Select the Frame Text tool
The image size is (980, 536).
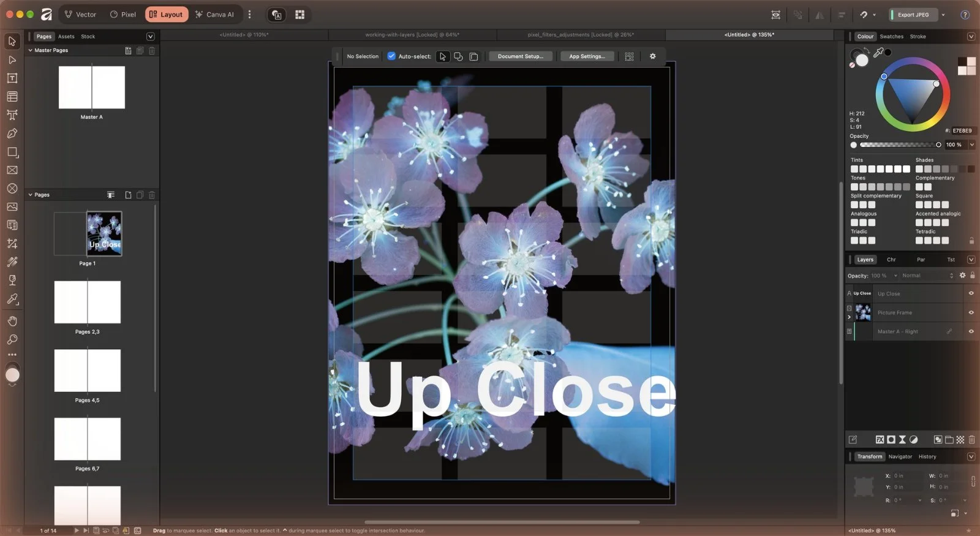tap(12, 78)
